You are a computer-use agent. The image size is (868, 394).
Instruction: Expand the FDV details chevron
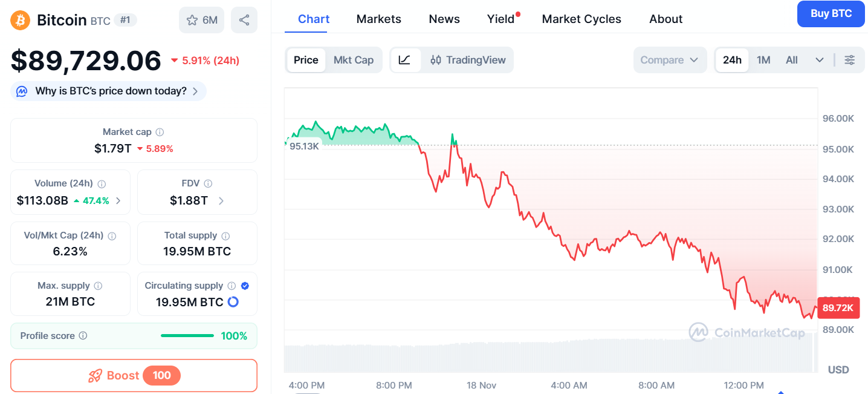pyautogui.click(x=221, y=201)
